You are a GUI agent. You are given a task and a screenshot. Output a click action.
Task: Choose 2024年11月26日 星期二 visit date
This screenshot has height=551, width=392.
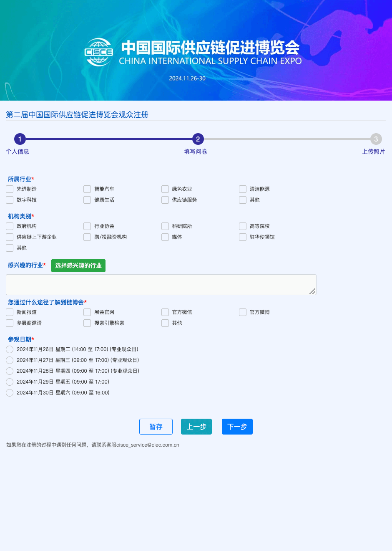click(x=10, y=349)
